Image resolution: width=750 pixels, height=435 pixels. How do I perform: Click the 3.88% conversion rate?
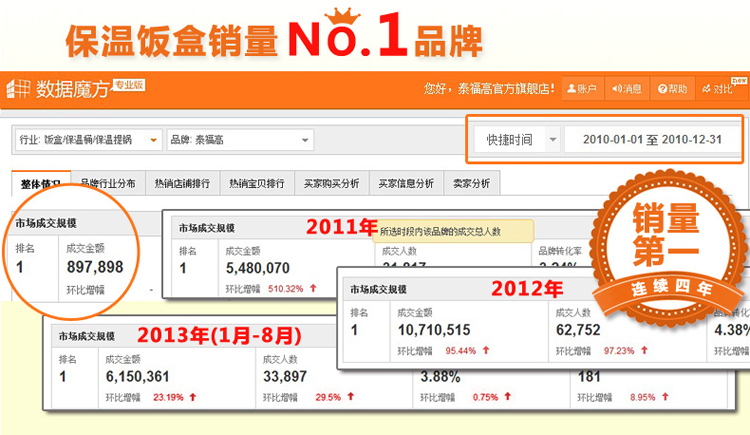[440, 377]
